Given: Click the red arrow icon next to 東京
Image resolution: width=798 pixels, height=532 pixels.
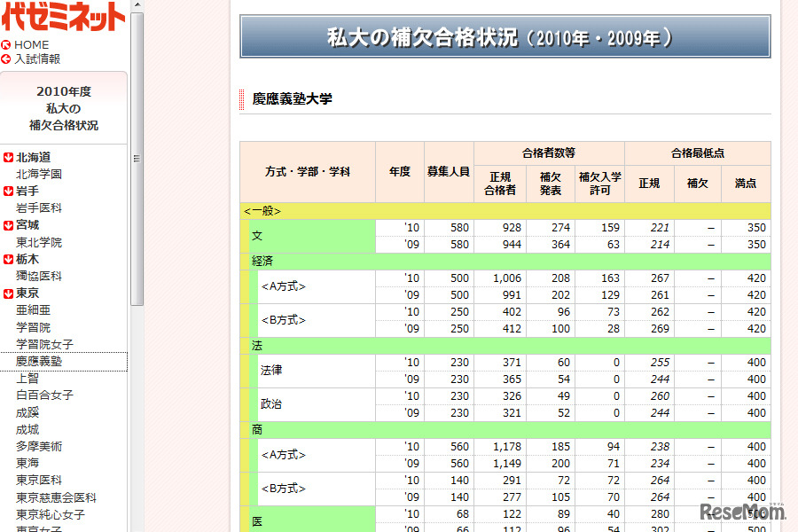Looking at the screenshot, I should click(8, 293).
